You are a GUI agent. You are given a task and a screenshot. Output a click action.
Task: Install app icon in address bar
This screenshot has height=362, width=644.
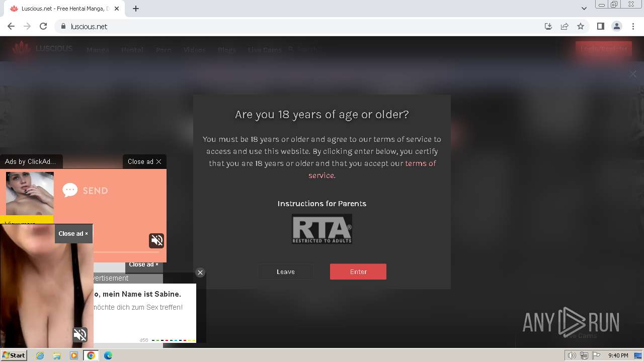click(x=548, y=26)
